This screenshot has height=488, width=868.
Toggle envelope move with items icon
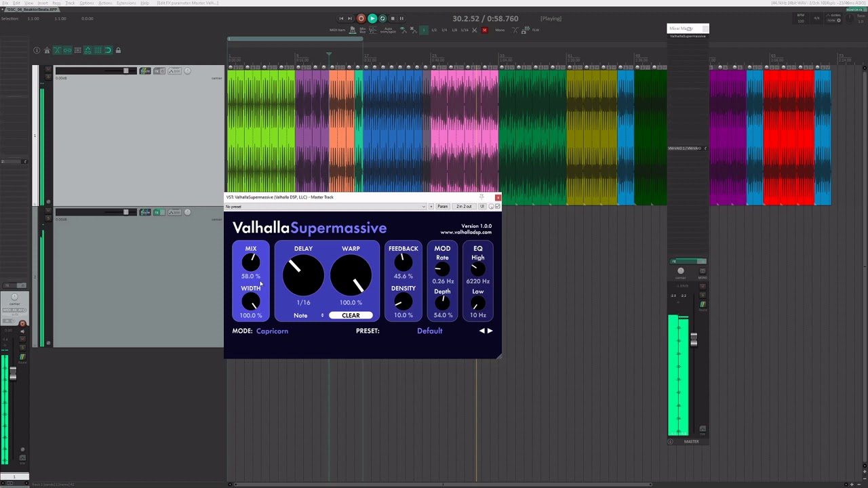87,50
